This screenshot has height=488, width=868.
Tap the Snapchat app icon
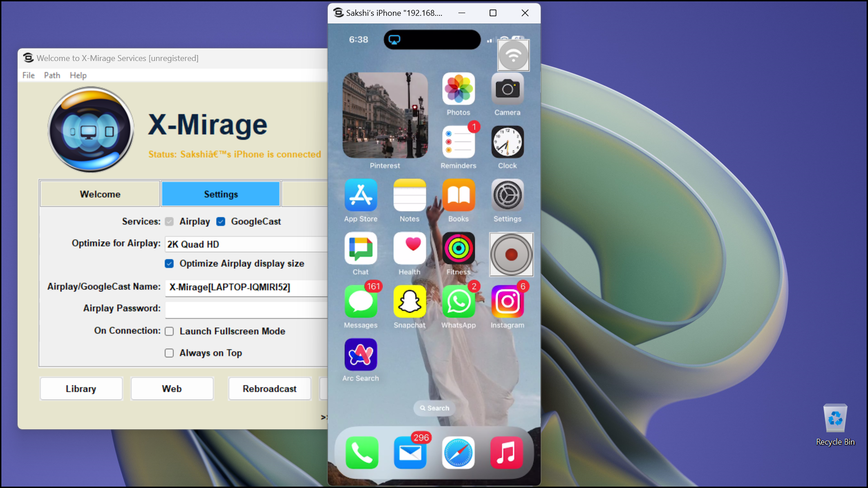click(x=410, y=302)
